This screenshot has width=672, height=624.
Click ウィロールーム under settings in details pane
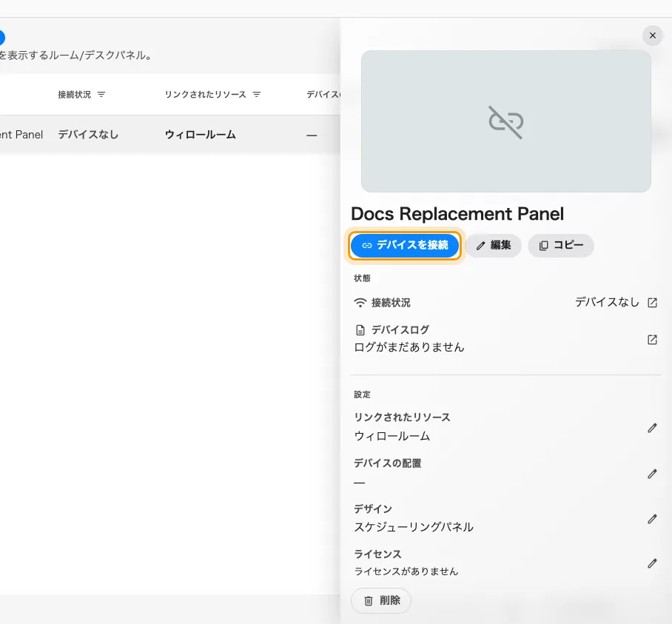(x=392, y=436)
